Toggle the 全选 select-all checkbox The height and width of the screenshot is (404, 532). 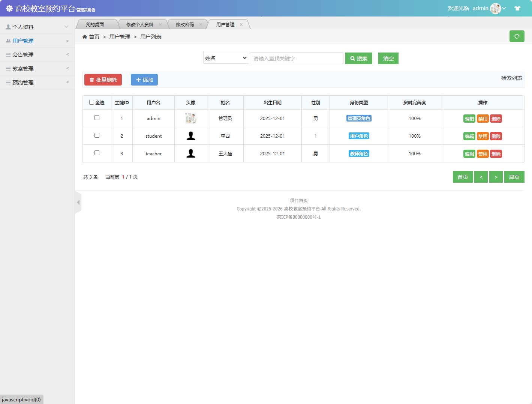pos(91,102)
